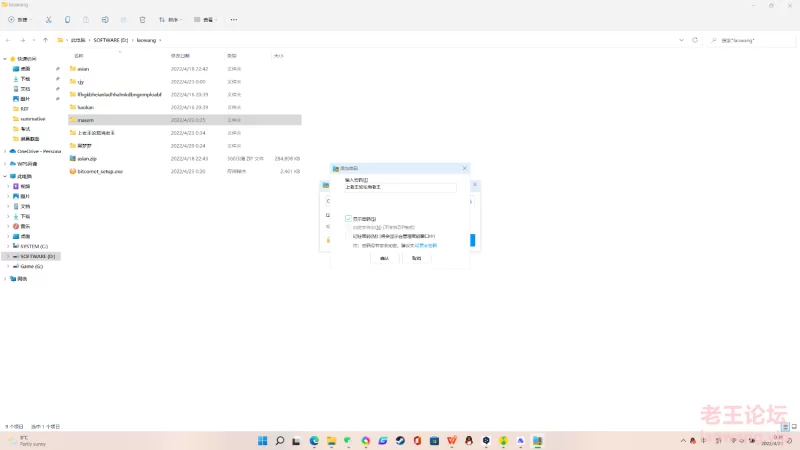Open the three-dots See more menu
Screen dimensions: 800x450
tap(234, 19)
